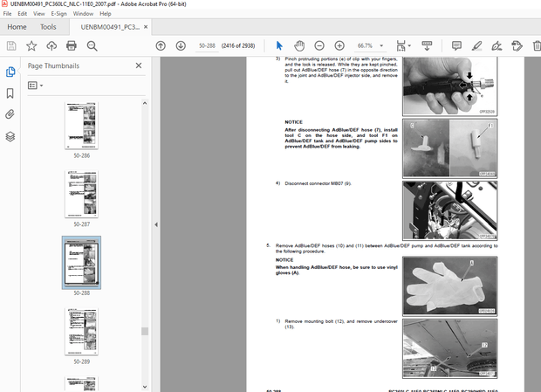Go to the next page arrow
541x392 pixels.
tap(181, 46)
